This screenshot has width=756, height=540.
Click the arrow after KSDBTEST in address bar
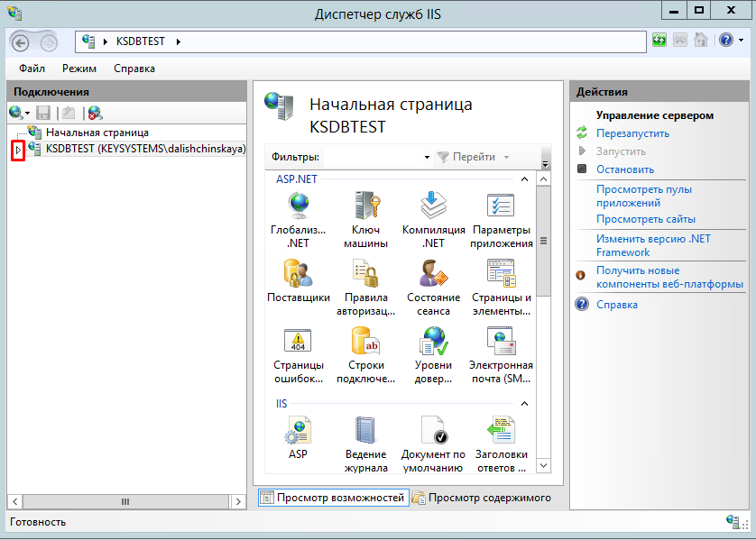pos(179,41)
